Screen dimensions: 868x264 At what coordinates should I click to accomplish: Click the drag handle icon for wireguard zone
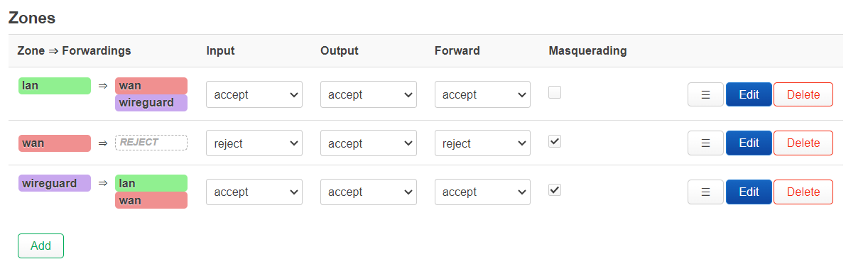705,192
